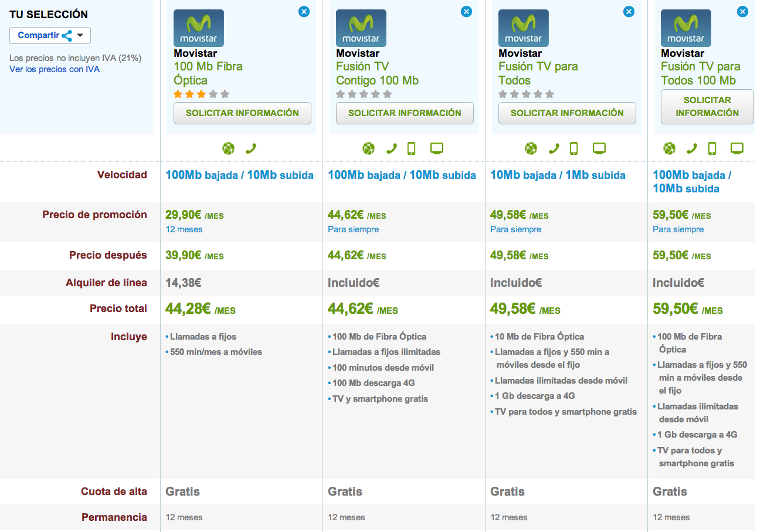Click 'Llamadas ilimitadas desde móvil' in 10Mb plan
Screen dimensions: 757x532
pos(561,381)
